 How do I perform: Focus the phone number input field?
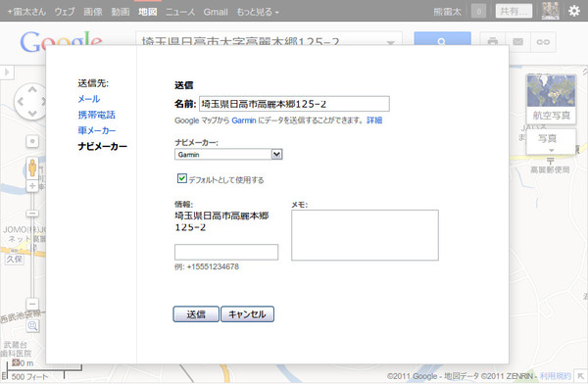pos(226,252)
